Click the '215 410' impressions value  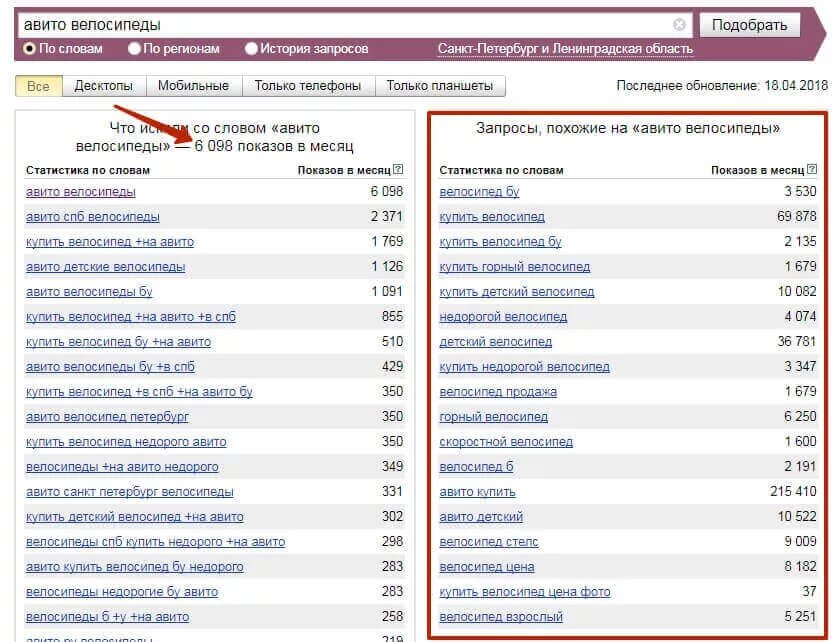793,492
